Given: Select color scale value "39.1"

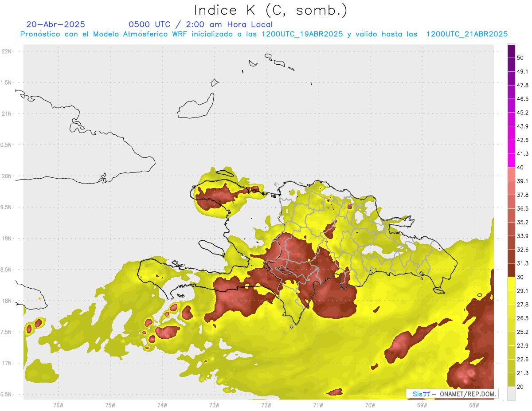Looking at the screenshot, I should tap(523, 181).
